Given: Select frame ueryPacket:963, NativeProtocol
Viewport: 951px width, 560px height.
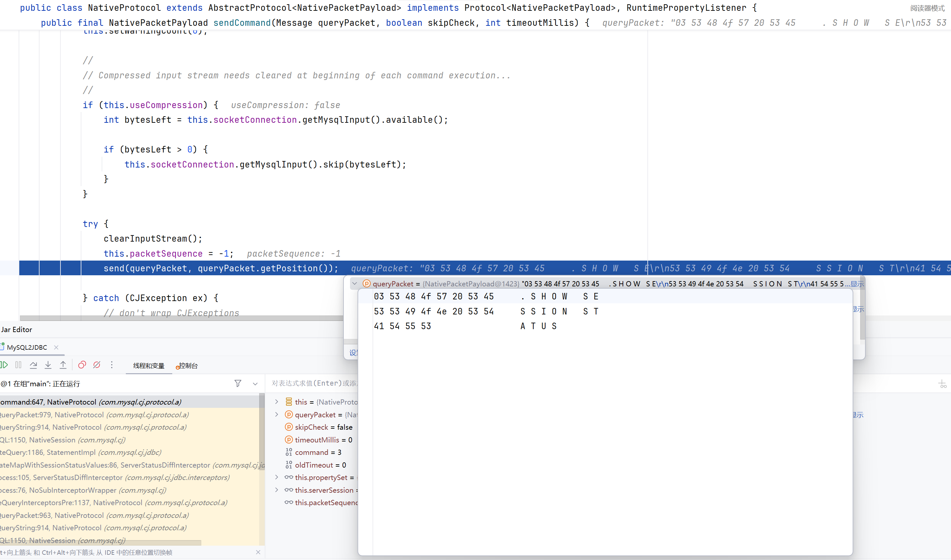Looking at the screenshot, I should 130,515.
